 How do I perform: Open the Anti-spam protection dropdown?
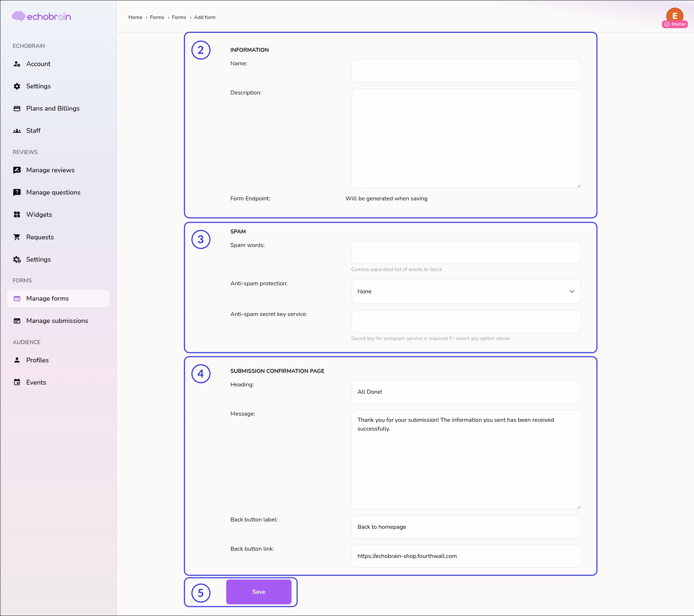(x=466, y=292)
